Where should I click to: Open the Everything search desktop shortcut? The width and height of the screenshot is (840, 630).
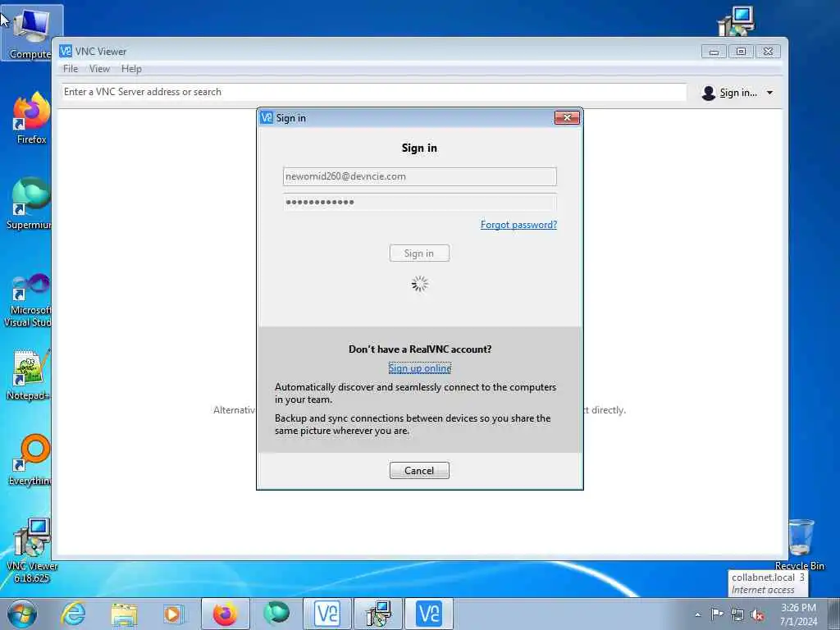point(30,459)
